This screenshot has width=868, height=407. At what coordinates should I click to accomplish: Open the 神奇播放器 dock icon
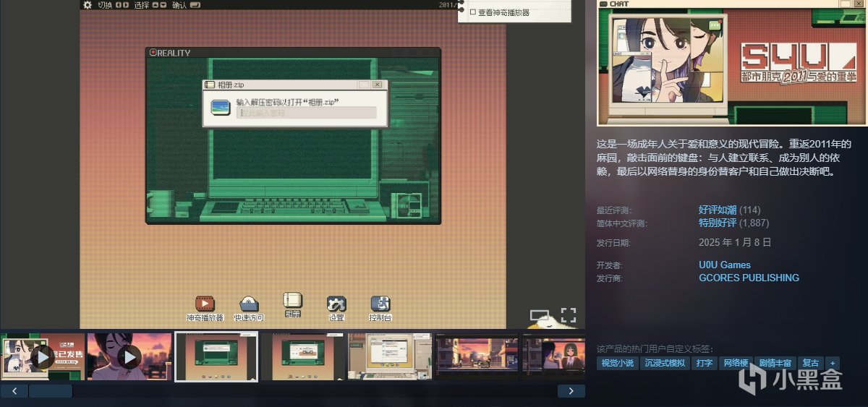point(205,304)
